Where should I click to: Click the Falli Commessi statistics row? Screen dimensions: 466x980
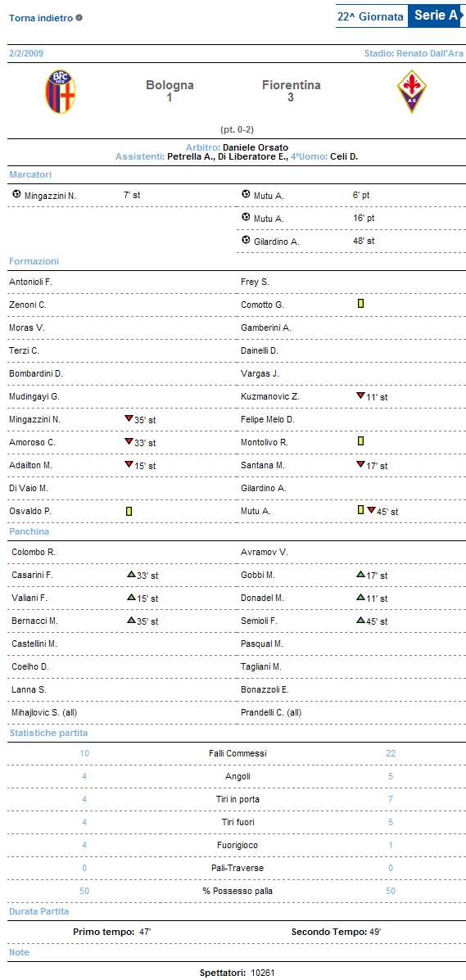(x=237, y=754)
